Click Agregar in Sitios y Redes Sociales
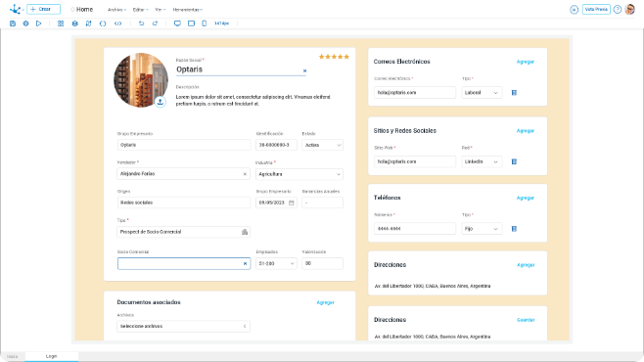644x362 pixels. click(526, 131)
